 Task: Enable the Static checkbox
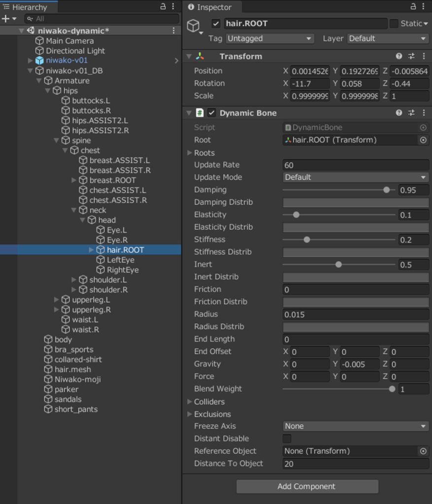394,24
